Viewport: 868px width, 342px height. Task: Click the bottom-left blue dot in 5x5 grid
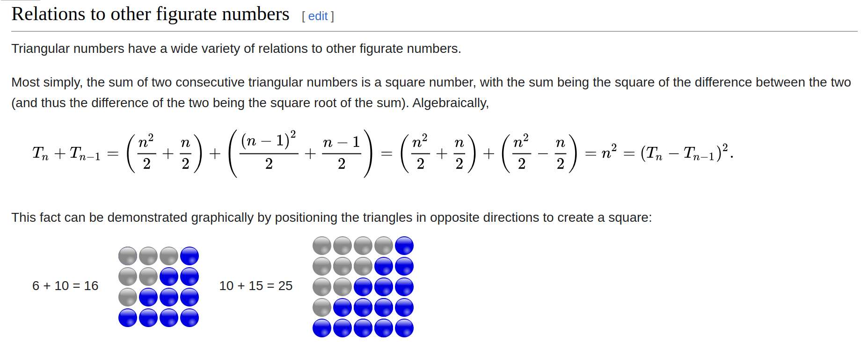click(x=322, y=328)
